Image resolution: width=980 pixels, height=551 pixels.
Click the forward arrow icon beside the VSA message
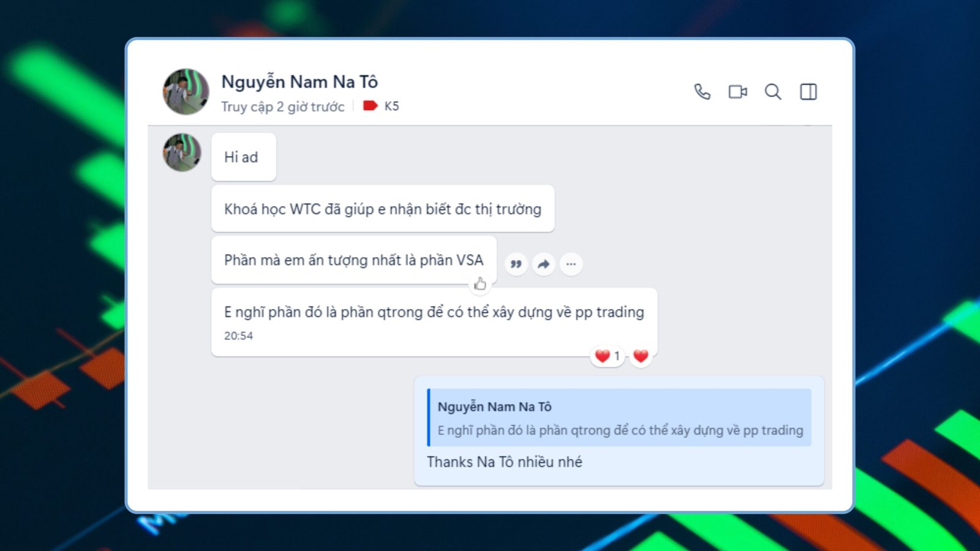(543, 264)
